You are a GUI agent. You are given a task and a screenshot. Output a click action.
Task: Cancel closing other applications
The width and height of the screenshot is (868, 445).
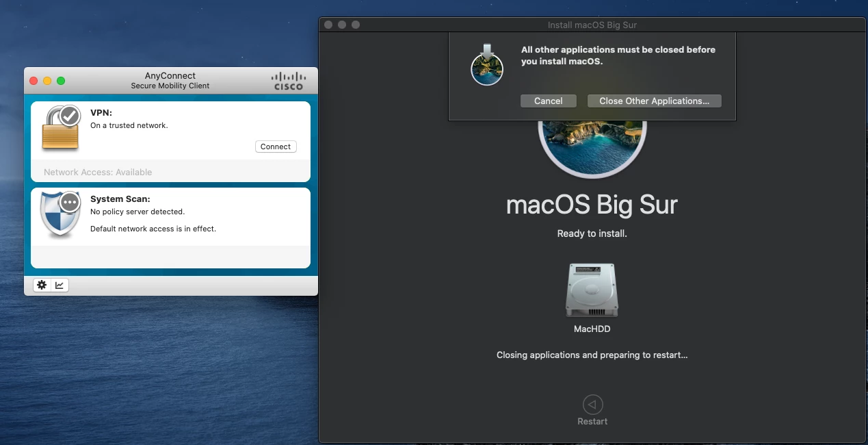548,101
